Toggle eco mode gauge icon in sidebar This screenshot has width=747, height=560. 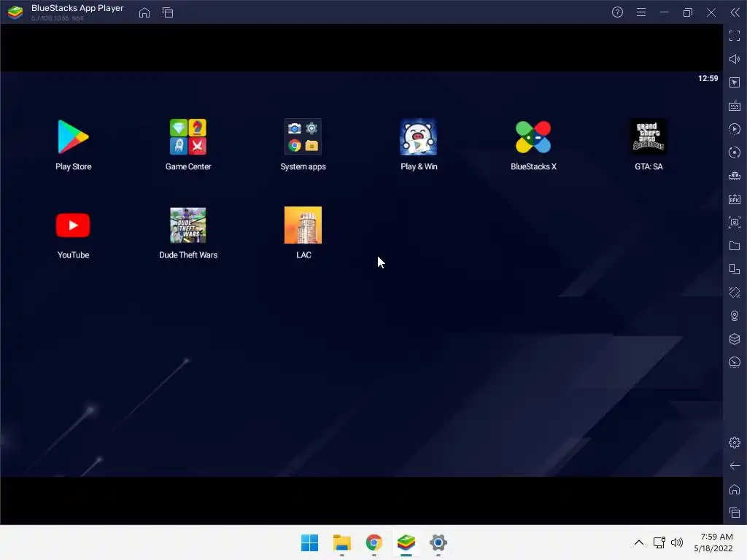tap(735, 362)
